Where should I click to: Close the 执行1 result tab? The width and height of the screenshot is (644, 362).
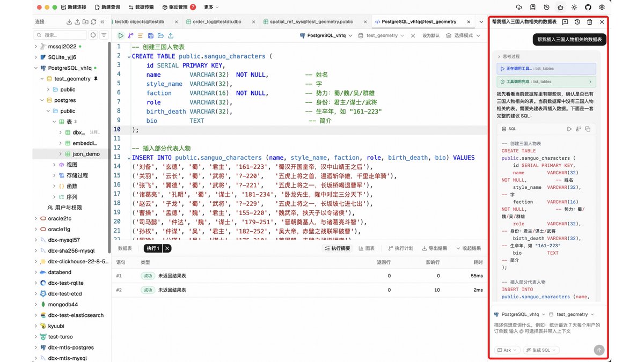coord(167,248)
